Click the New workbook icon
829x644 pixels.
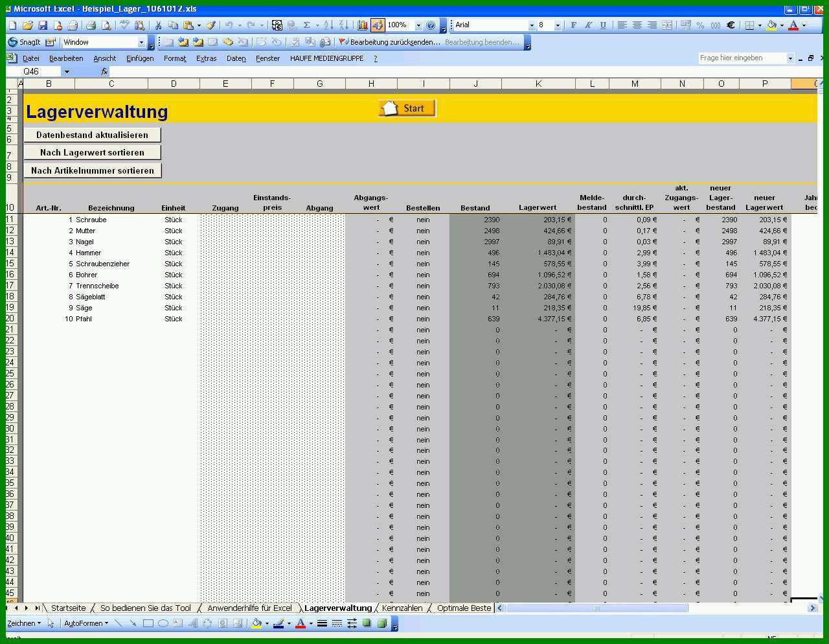[12, 25]
